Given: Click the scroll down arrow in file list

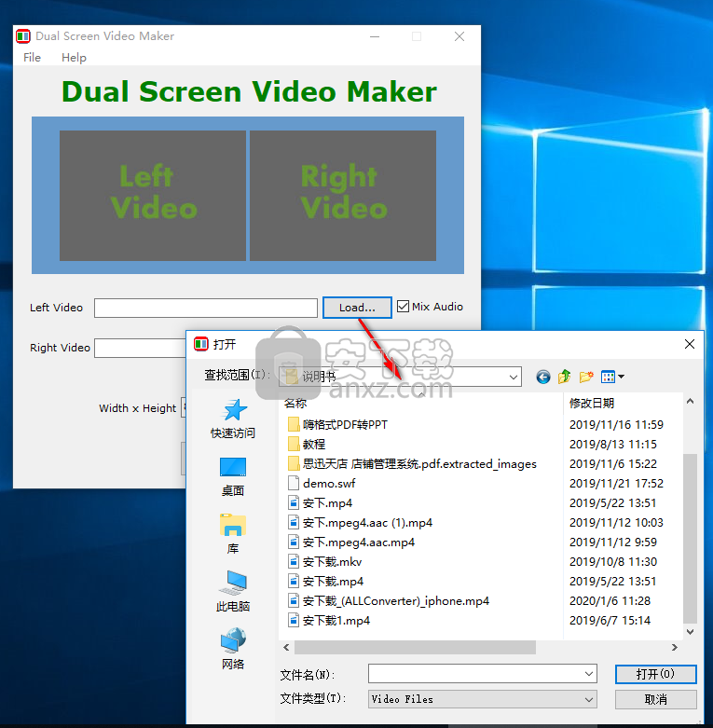Looking at the screenshot, I should (x=690, y=632).
